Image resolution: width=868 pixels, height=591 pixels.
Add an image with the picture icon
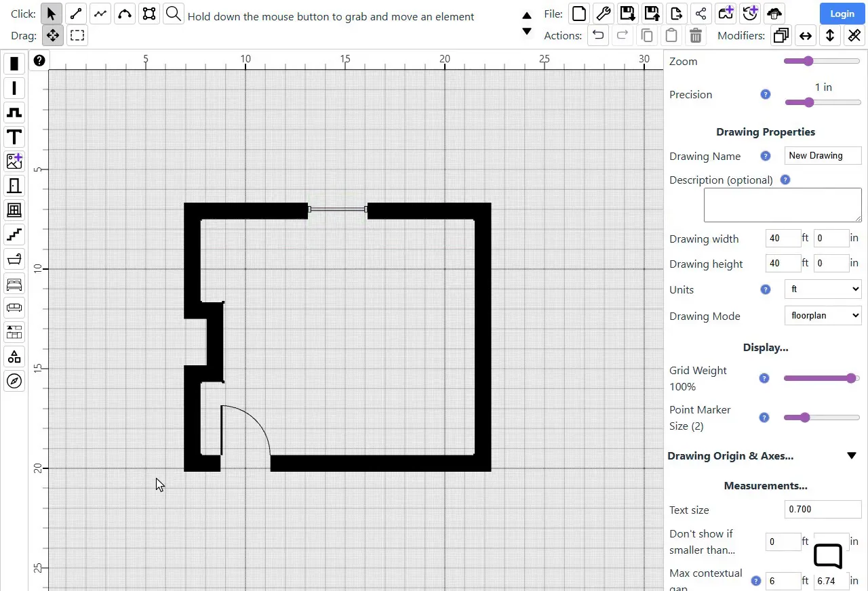tap(14, 161)
